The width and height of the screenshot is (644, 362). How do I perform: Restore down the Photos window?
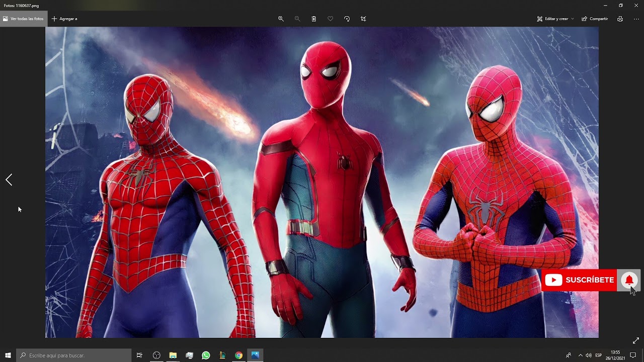pyautogui.click(x=621, y=6)
